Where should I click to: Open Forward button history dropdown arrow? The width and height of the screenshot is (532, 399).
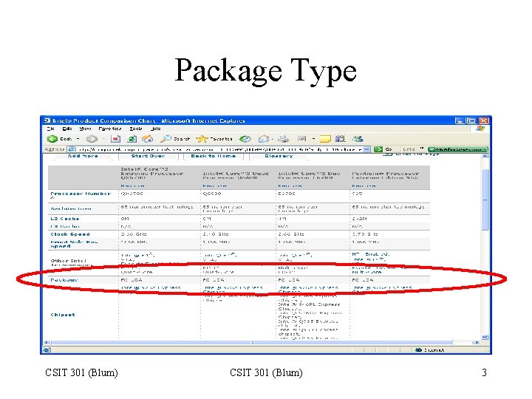103,139
